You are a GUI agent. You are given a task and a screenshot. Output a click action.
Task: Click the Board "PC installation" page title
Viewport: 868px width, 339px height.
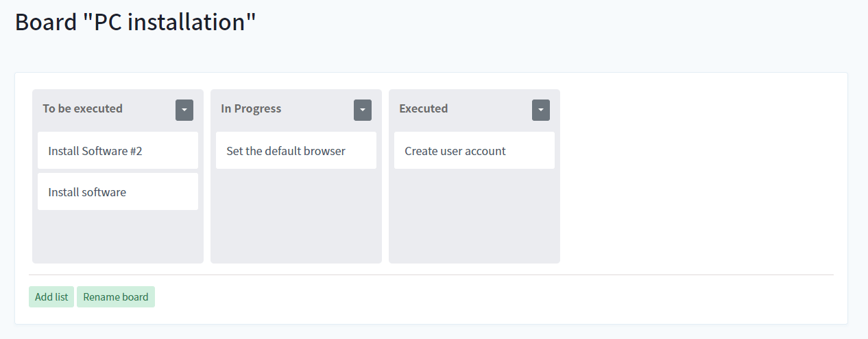135,22
